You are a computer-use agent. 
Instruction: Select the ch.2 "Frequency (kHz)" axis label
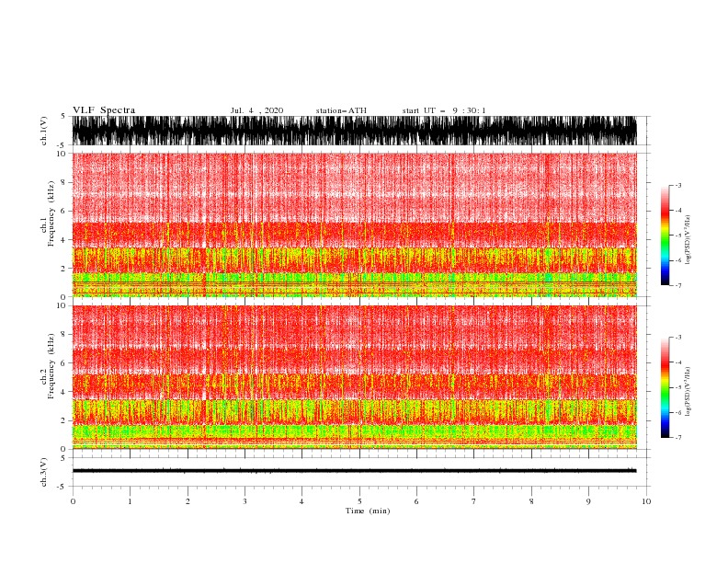(x=51, y=365)
